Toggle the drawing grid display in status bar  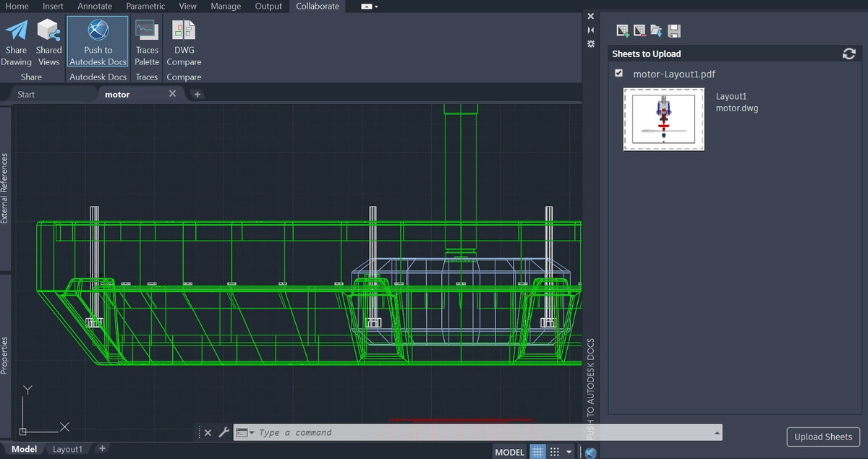(x=537, y=452)
